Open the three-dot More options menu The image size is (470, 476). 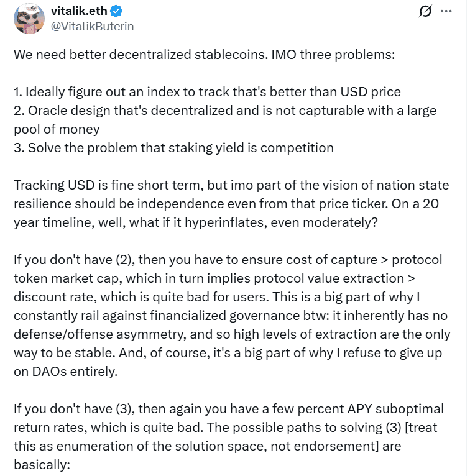pyautogui.click(x=446, y=11)
